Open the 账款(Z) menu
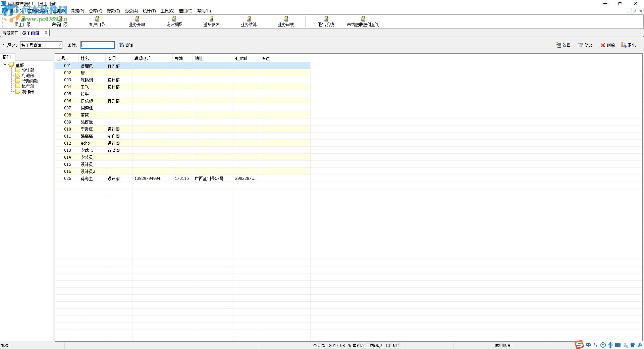The height and width of the screenshot is (349, 644). click(113, 11)
